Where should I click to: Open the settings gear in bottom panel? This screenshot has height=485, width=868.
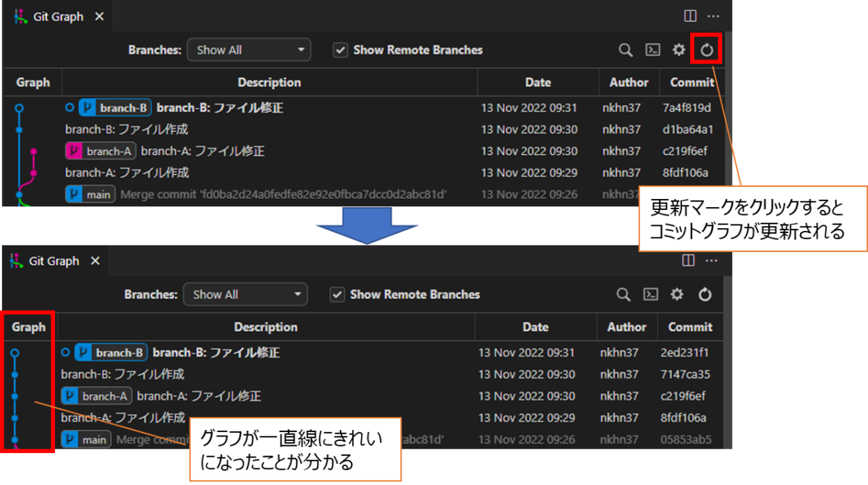pyautogui.click(x=677, y=295)
